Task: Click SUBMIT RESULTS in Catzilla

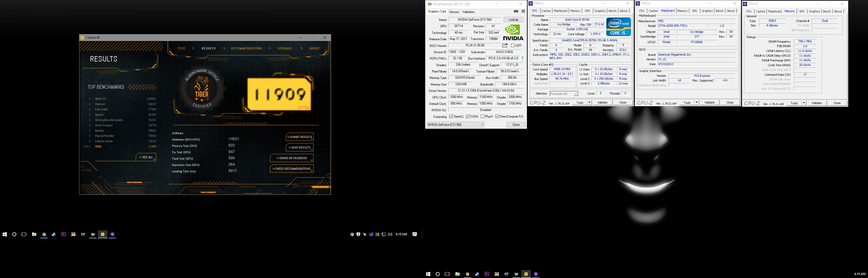Action: click(300, 137)
